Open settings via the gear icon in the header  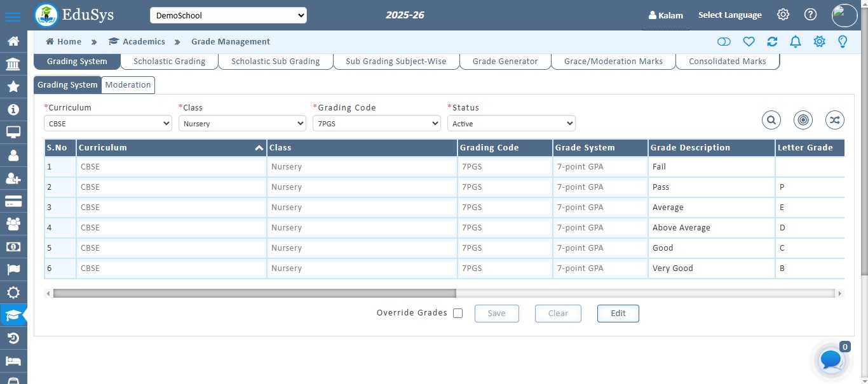[783, 14]
